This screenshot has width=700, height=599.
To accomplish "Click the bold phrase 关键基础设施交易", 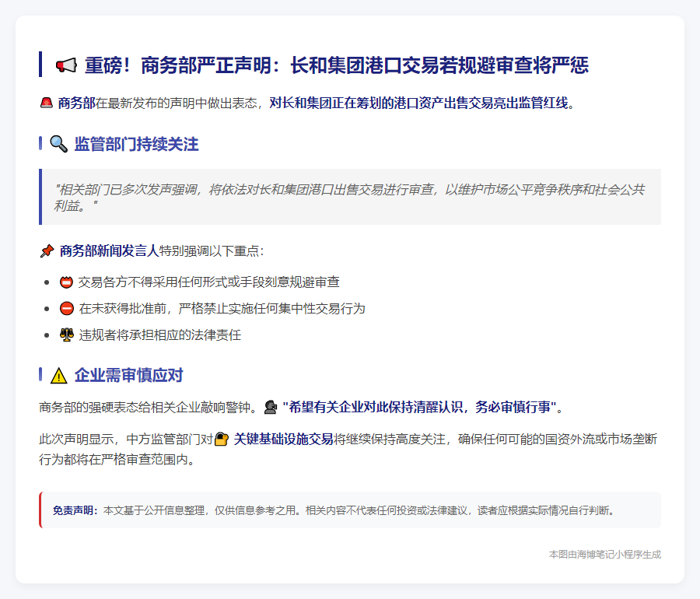I will [x=283, y=440].
